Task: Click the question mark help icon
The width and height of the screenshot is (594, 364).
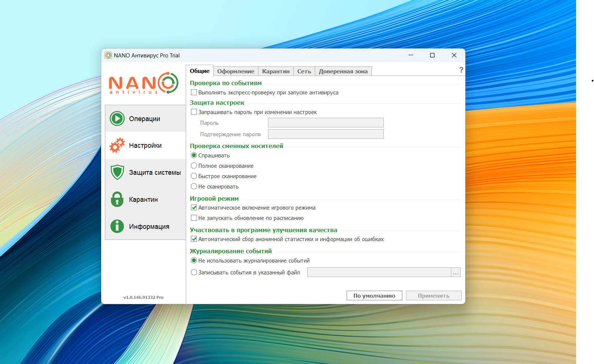Action: tap(461, 70)
